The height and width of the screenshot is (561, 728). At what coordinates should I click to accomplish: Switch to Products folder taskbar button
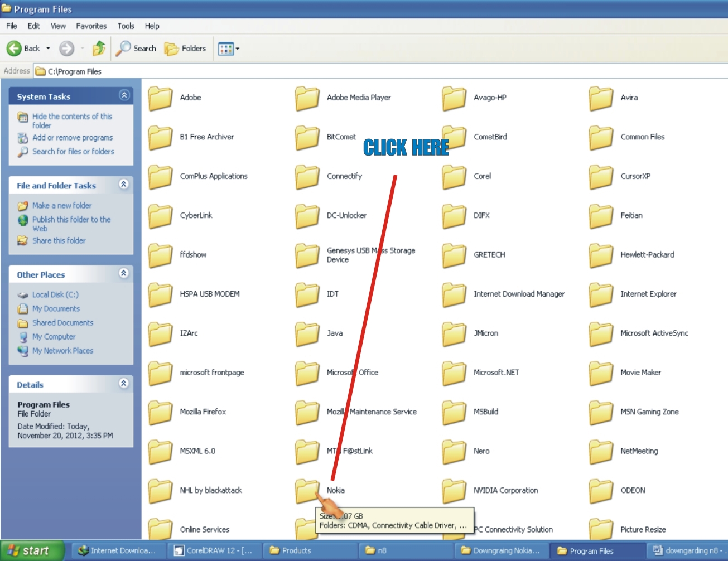tap(309, 550)
